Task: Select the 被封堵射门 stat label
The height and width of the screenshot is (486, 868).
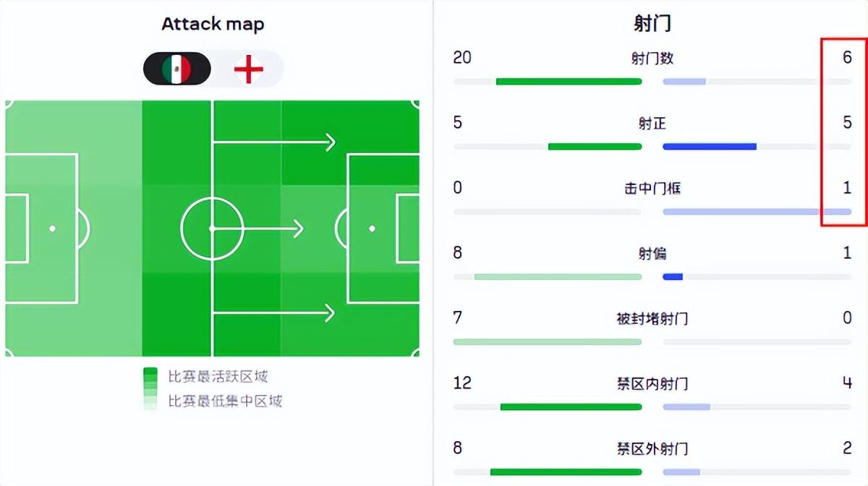Action: click(x=652, y=318)
